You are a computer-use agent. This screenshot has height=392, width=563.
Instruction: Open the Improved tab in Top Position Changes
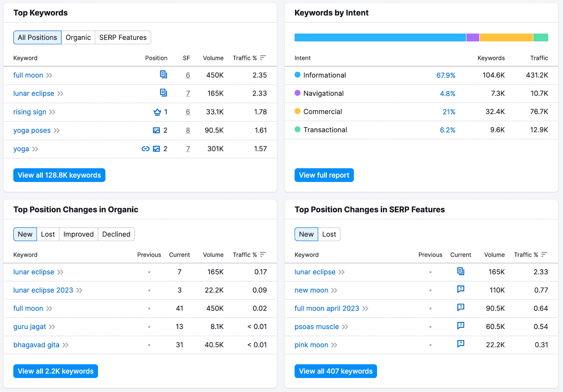78,234
